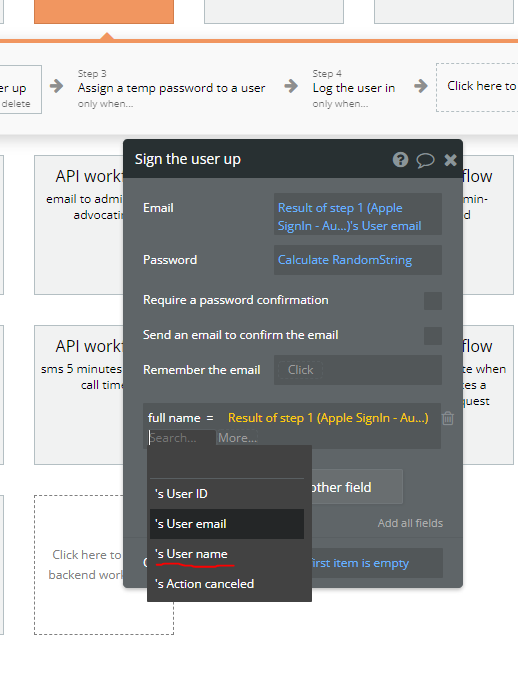Click the Search input in expression editor
518x684 pixels.
182,438
